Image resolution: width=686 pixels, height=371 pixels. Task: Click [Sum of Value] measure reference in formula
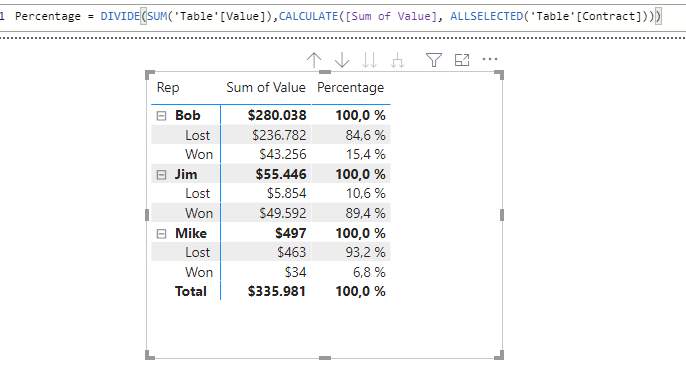click(391, 17)
